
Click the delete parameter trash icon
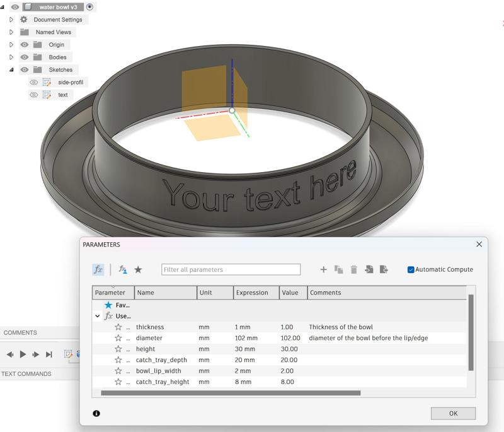(353, 269)
